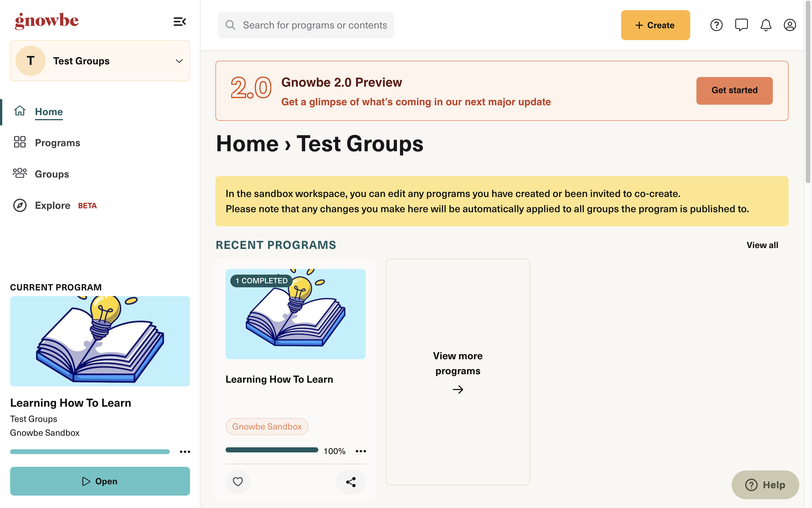Image resolution: width=812 pixels, height=508 pixels.
Task: Focus the search programs or contents field
Action: click(x=306, y=25)
